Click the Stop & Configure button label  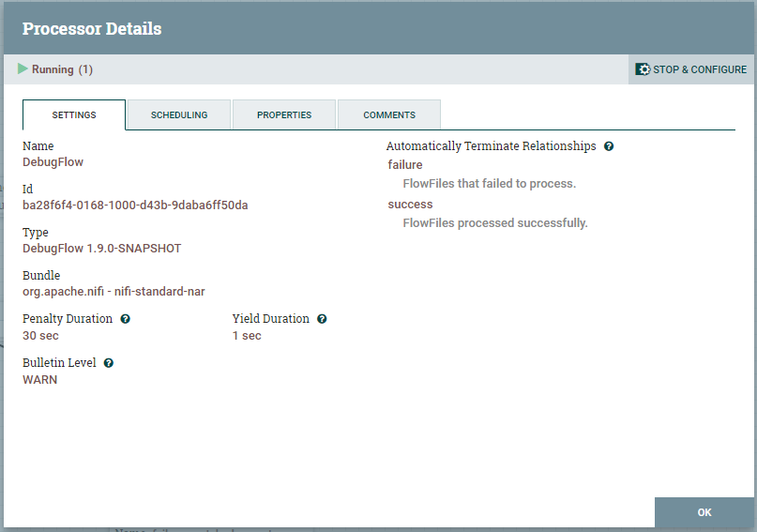pos(700,69)
